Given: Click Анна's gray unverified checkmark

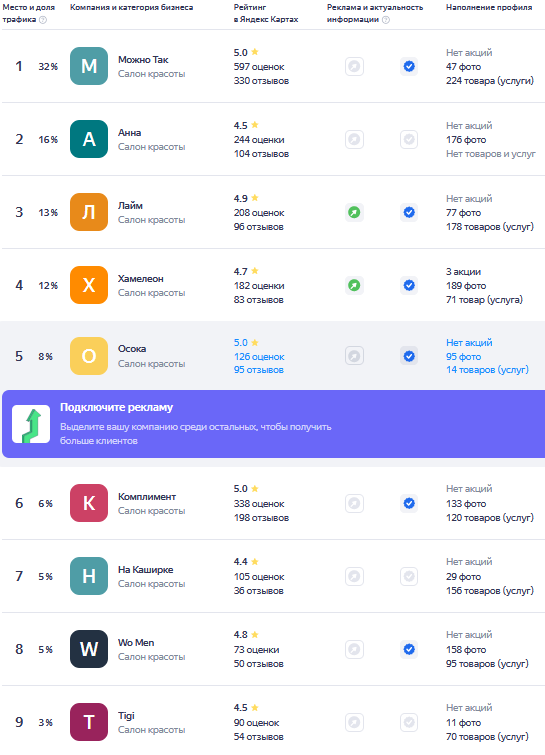Looking at the screenshot, I should [x=409, y=140].
